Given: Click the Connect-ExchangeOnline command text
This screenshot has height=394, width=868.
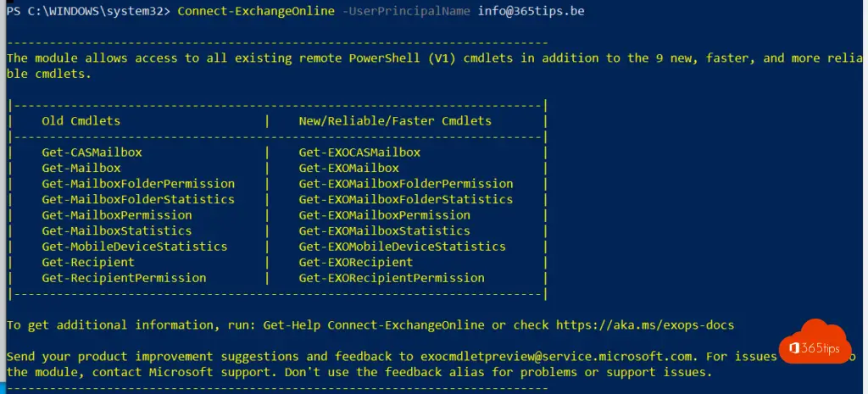Looking at the screenshot, I should pyautogui.click(x=256, y=11).
